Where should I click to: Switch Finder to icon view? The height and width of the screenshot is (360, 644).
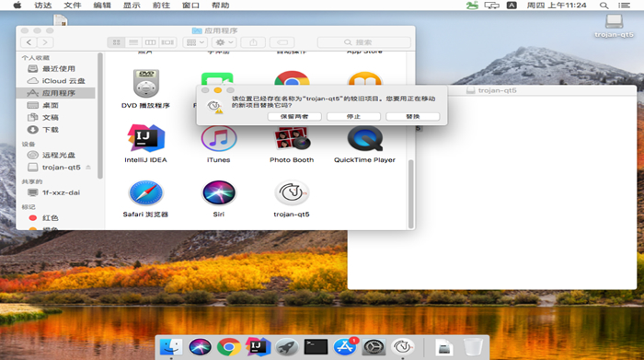pos(116,42)
